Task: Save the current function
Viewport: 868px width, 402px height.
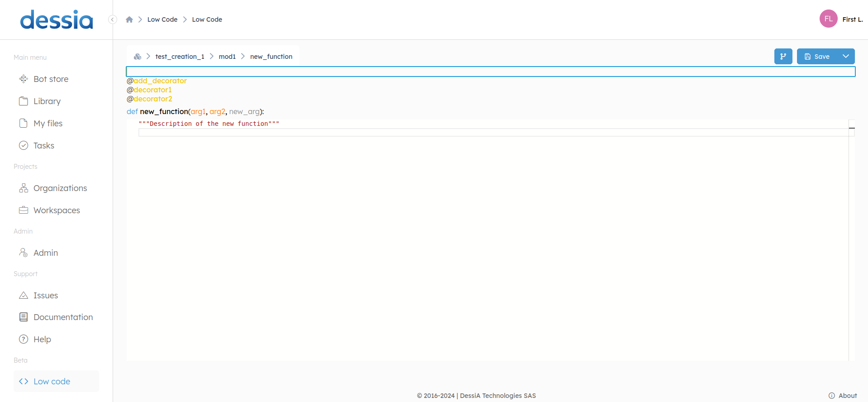Action: pos(817,57)
